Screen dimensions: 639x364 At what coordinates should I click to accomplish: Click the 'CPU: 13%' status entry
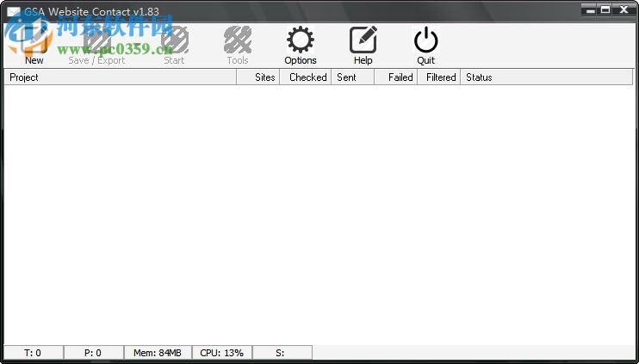click(222, 353)
